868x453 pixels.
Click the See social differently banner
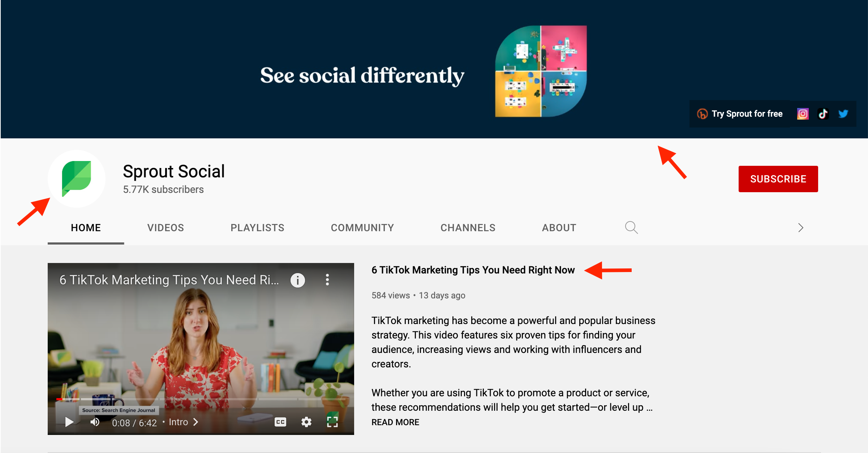[x=434, y=69]
